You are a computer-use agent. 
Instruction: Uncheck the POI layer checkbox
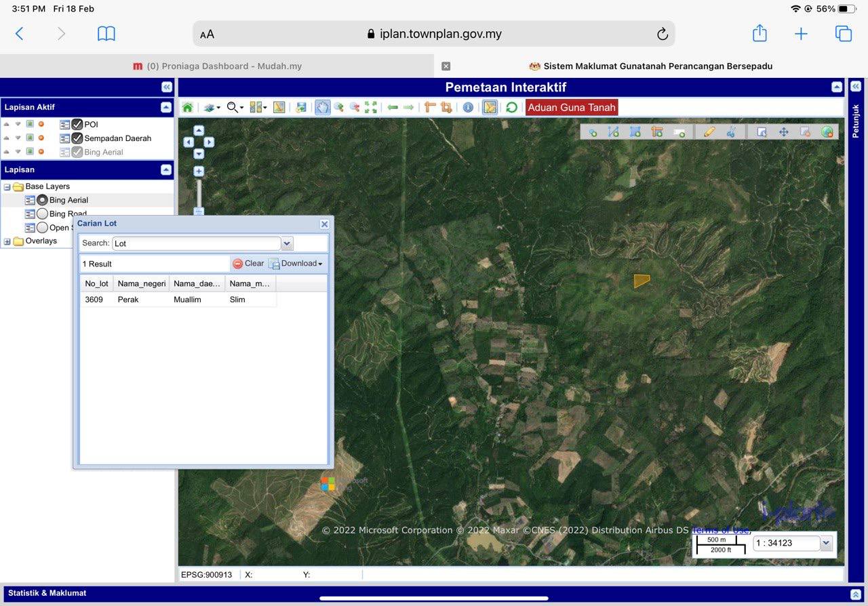point(77,124)
